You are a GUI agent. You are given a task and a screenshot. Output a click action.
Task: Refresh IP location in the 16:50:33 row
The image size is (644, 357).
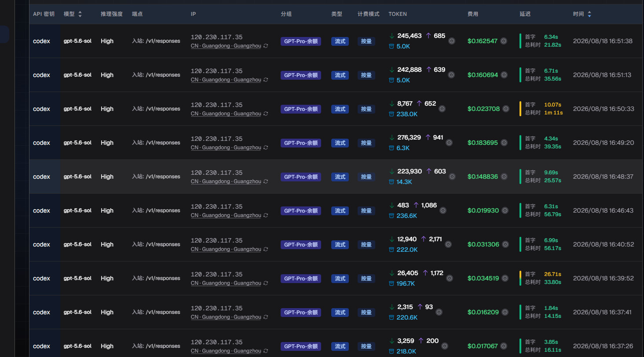tap(266, 114)
